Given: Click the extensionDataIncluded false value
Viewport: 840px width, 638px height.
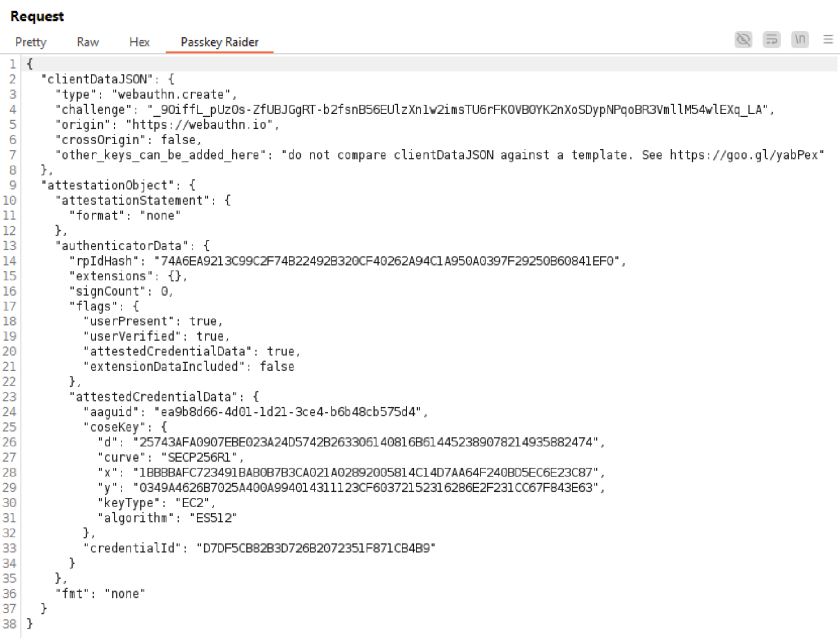Looking at the screenshot, I should [x=277, y=367].
